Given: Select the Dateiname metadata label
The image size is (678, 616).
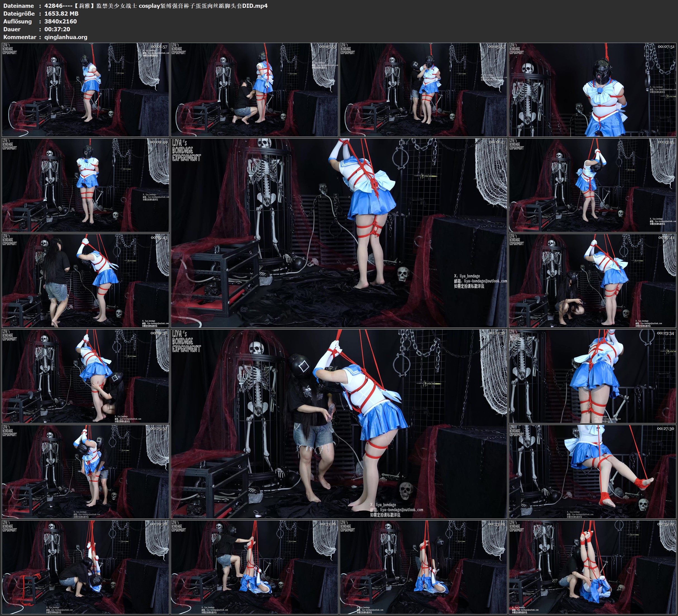Looking at the screenshot, I should point(19,6).
